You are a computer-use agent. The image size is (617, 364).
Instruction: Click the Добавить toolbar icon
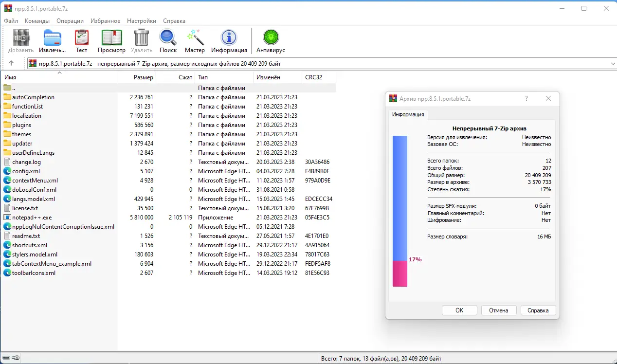[21, 38]
